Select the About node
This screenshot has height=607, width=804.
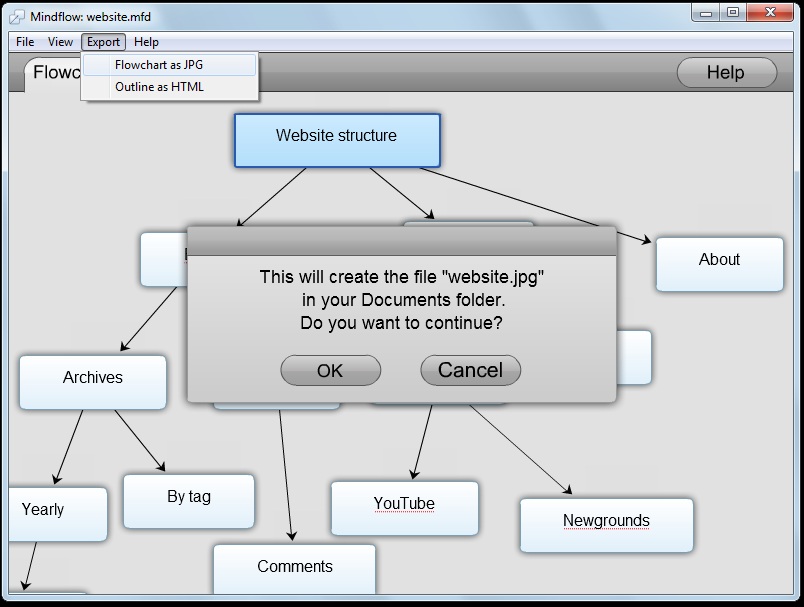pos(719,264)
